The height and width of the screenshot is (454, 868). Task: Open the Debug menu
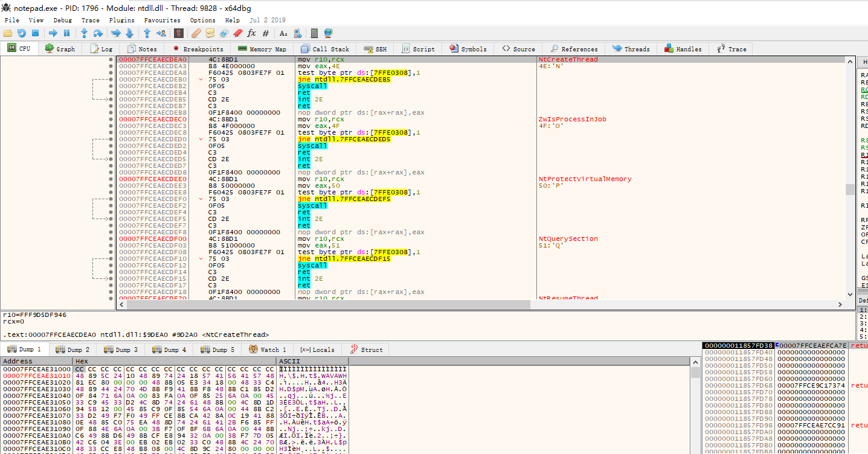point(62,20)
